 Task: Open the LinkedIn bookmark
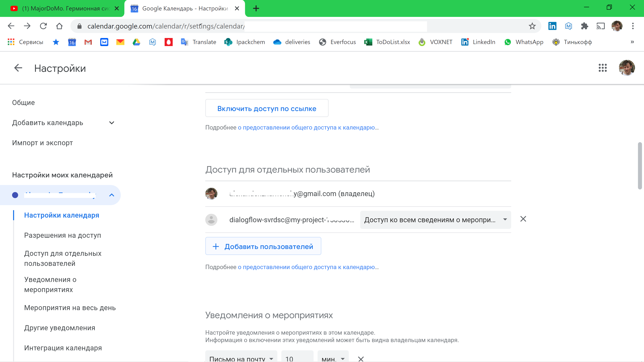click(478, 42)
